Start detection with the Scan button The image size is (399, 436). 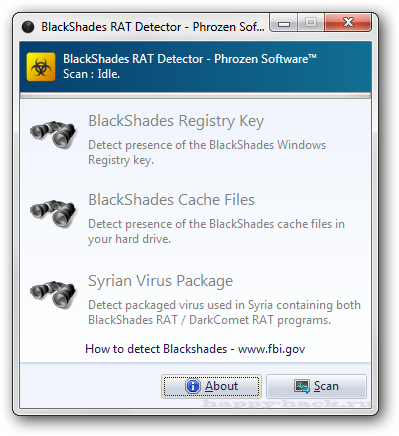pyautogui.click(x=316, y=386)
